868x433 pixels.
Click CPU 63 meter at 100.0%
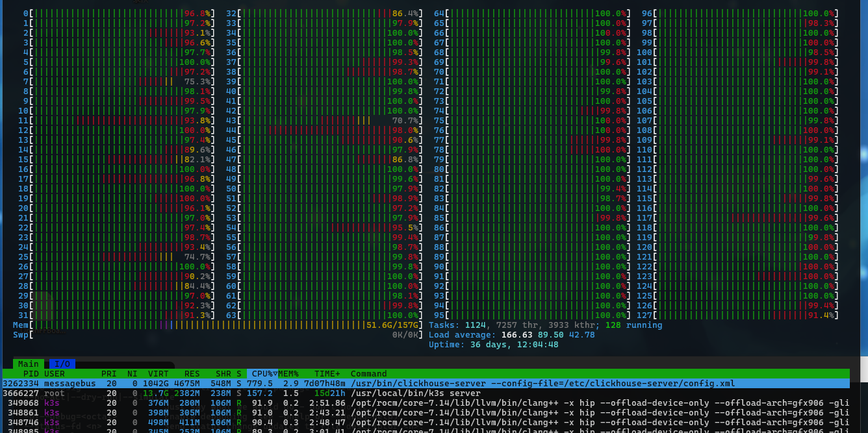(x=325, y=315)
